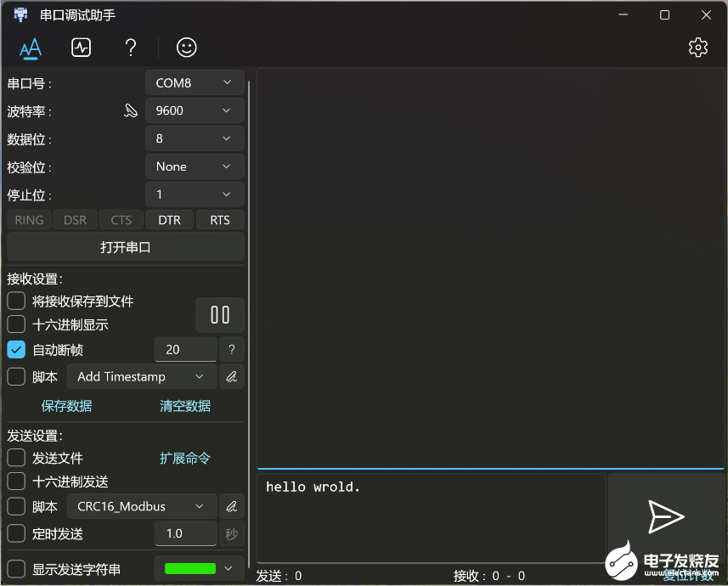Enable 定时发送 checkbox
The height and width of the screenshot is (586, 728).
coord(15,533)
